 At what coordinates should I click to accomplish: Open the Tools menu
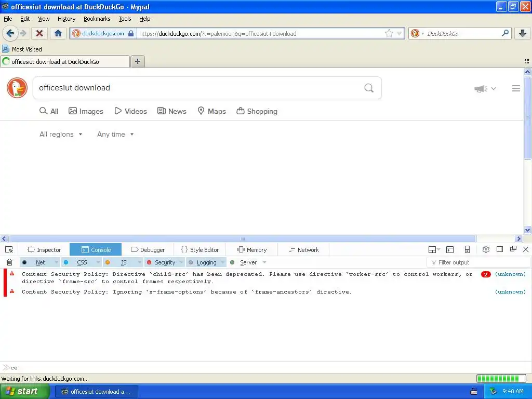[x=125, y=19]
